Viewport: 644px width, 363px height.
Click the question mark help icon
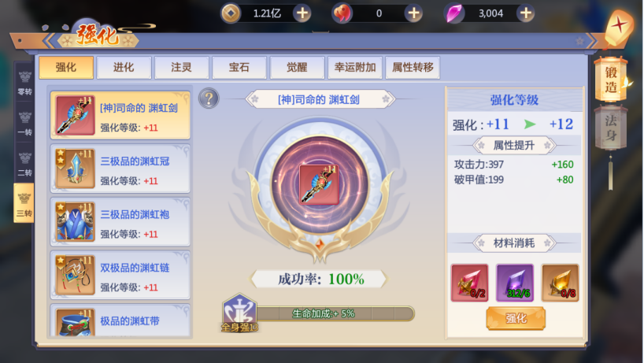[x=209, y=98]
